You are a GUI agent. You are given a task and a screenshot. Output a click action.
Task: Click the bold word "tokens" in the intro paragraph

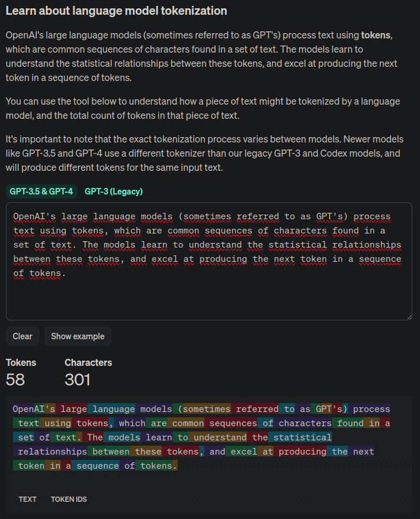[376, 35]
